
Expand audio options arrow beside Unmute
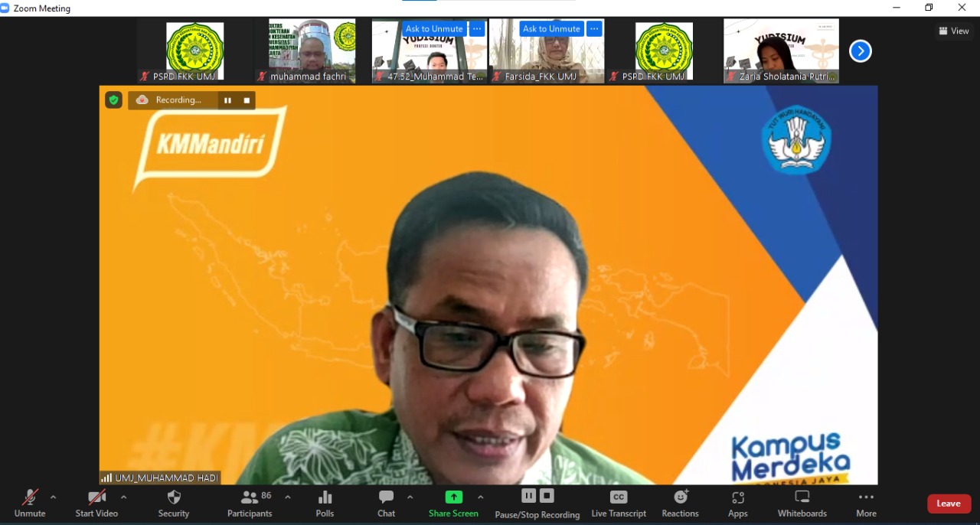[x=53, y=497]
